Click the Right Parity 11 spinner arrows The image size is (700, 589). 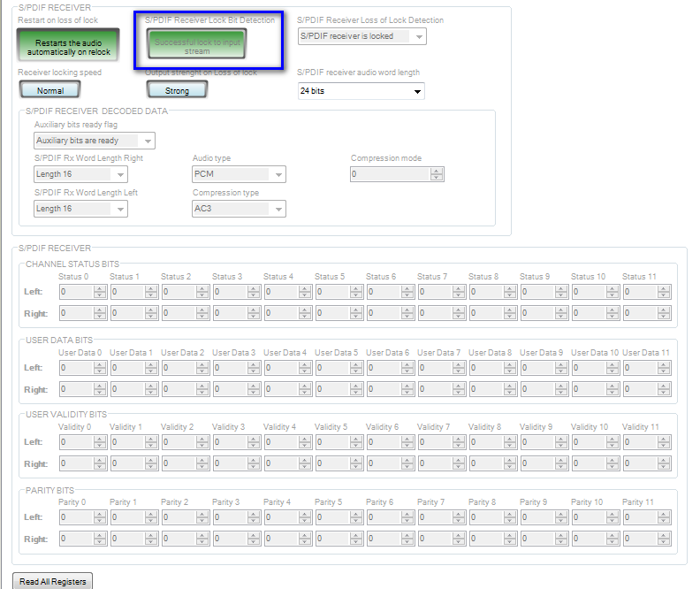pyautogui.click(x=664, y=539)
